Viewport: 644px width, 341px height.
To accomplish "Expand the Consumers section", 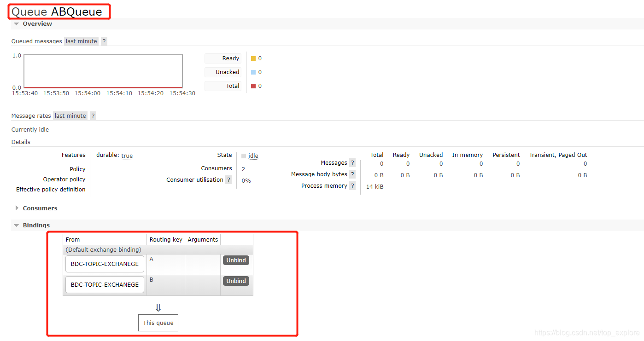I will pyautogui.click(x=16, y=208).
